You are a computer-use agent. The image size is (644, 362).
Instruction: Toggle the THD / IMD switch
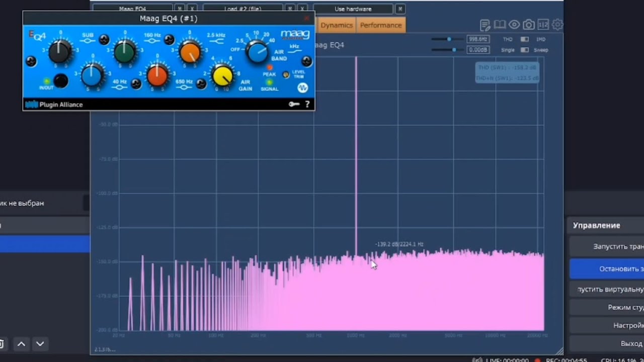click(x=525, y=39)
